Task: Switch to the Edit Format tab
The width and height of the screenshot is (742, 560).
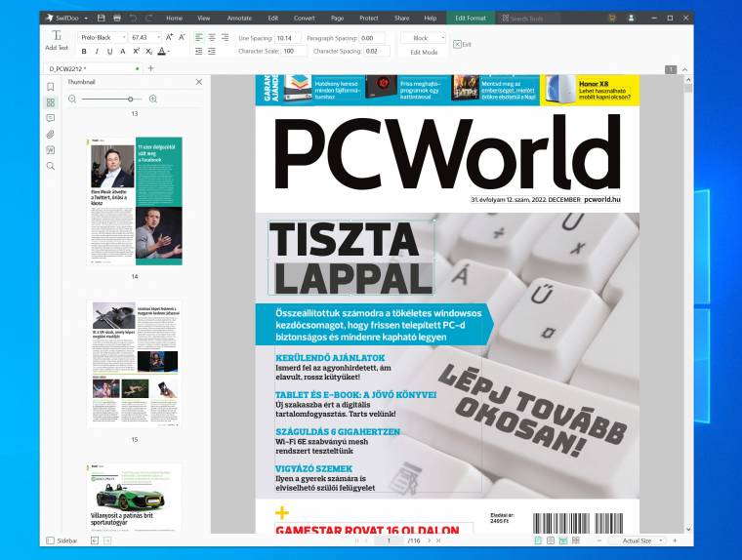Action: (471, 18)
